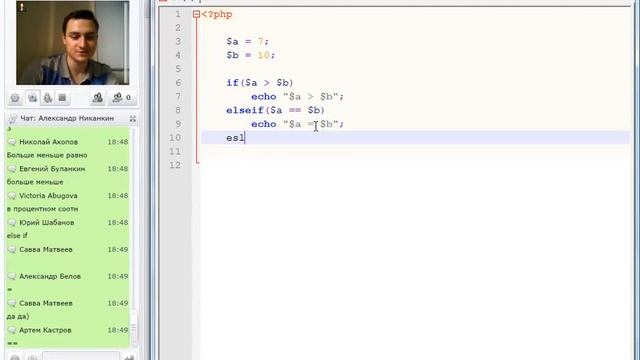Click the echo "$a > $b" statement
The height and width of the screenshot is (360, 640).
[x=298, y=97]
